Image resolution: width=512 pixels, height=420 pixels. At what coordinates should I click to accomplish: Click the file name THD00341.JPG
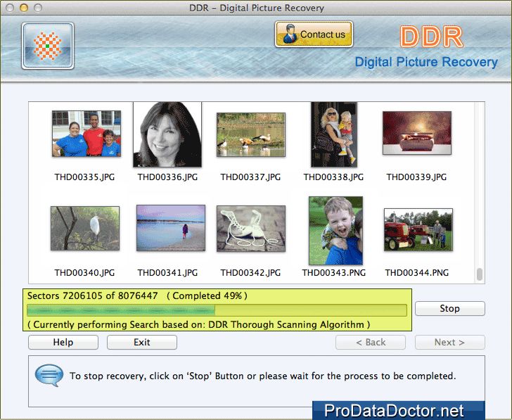[x=167, y=273]
